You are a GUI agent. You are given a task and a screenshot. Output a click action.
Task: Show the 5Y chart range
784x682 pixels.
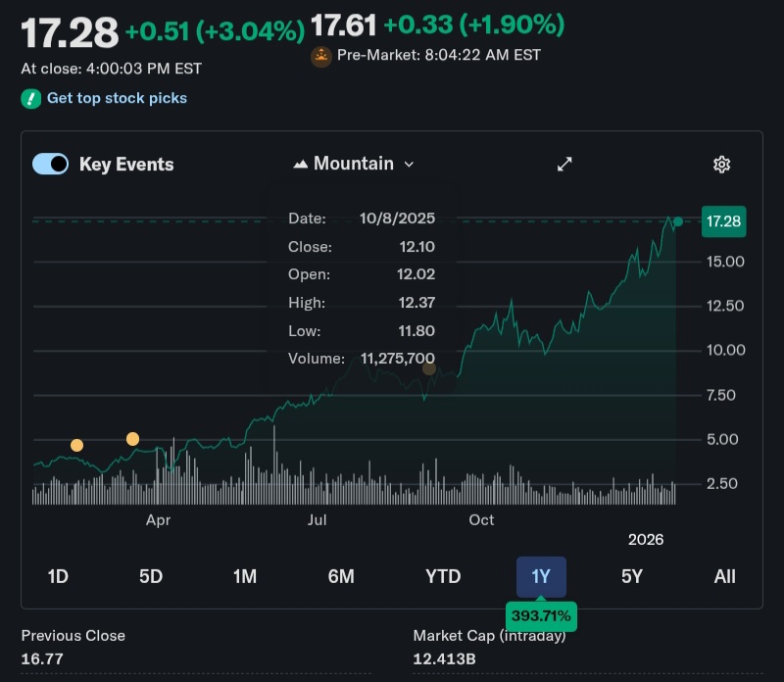coord(632,576)
